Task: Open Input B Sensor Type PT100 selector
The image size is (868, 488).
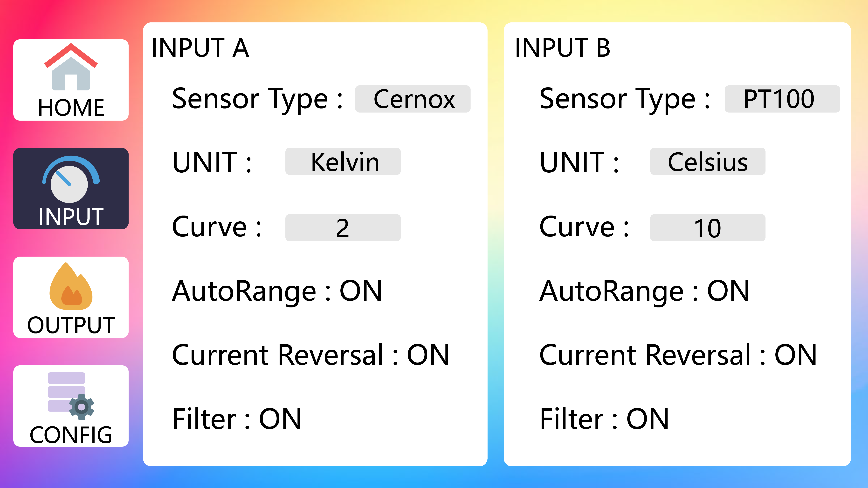Action: pyautogui.click(x=782, y=99)
